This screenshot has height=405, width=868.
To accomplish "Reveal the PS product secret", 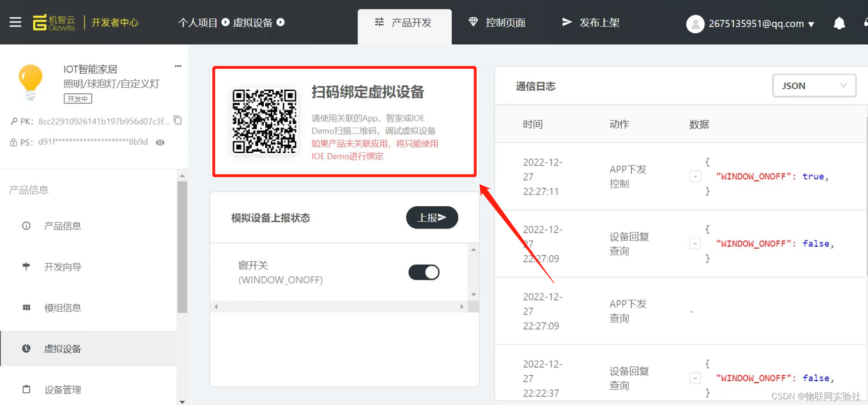I will [x=160, y=142].
